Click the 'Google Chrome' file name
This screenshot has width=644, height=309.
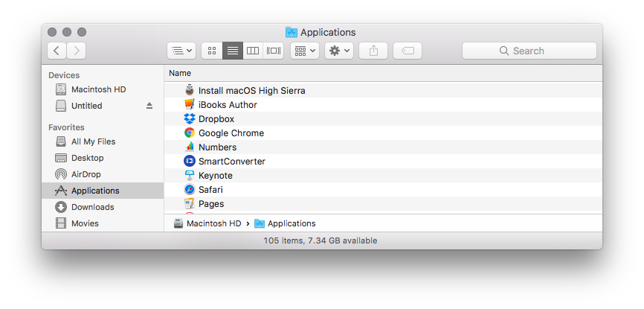tap(231, 133)
